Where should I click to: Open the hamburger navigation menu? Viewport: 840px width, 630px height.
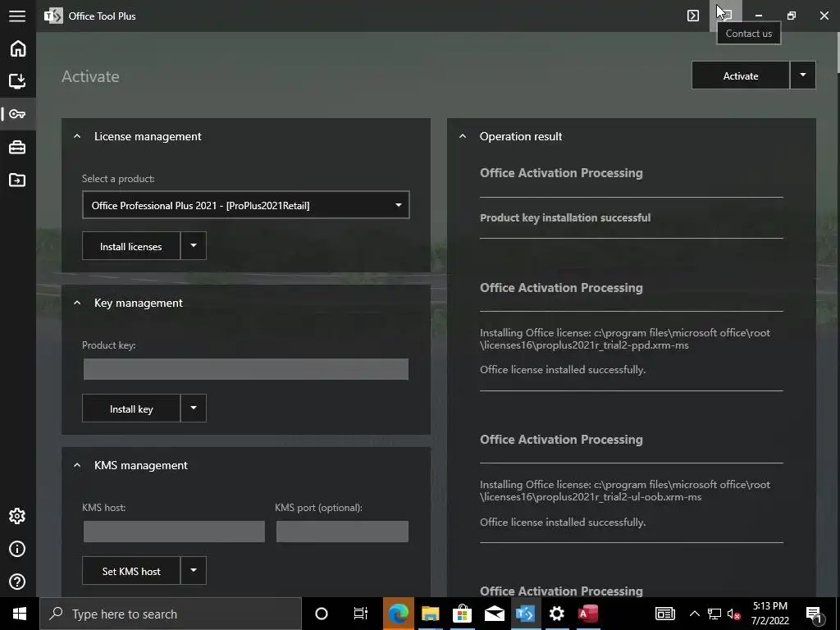coord(17,16)
